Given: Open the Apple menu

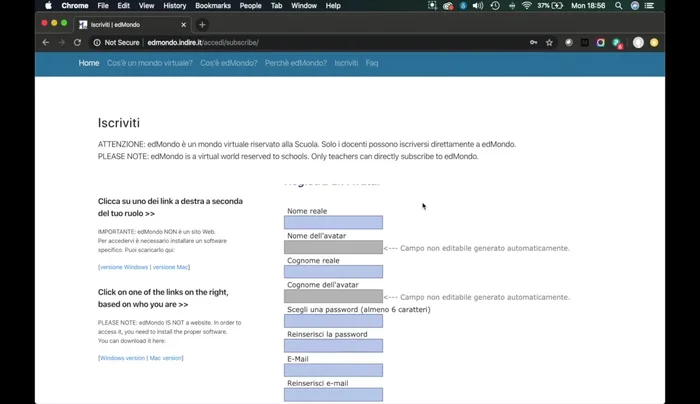Looking at the screenshot, I should pos(48,6).
